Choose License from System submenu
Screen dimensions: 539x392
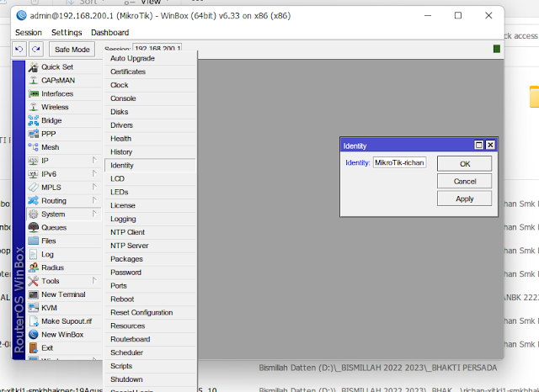click(150, 205)
